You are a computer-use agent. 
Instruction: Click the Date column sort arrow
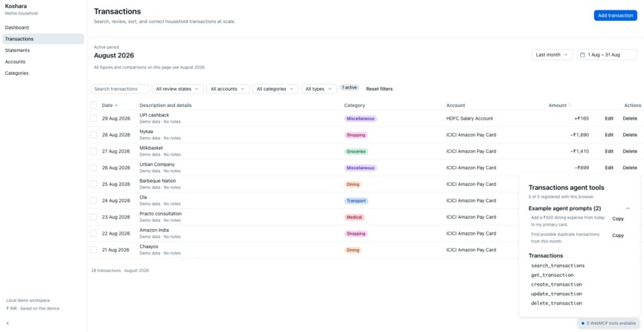[x=116, y=105]
